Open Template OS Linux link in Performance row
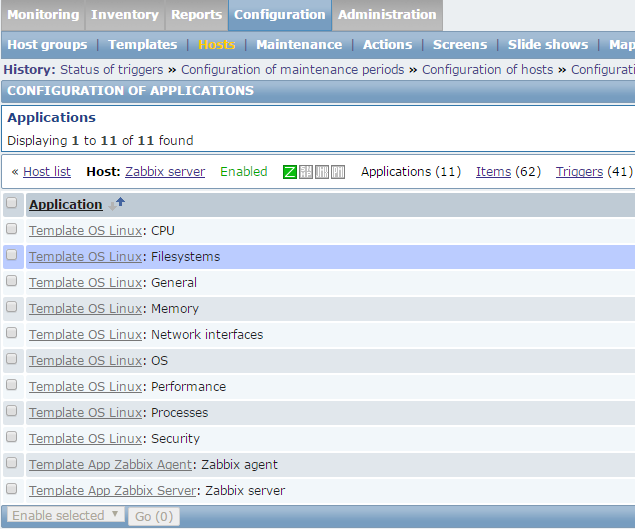The height and width of the screenshot is (529, 635). [x=85, y=386]
